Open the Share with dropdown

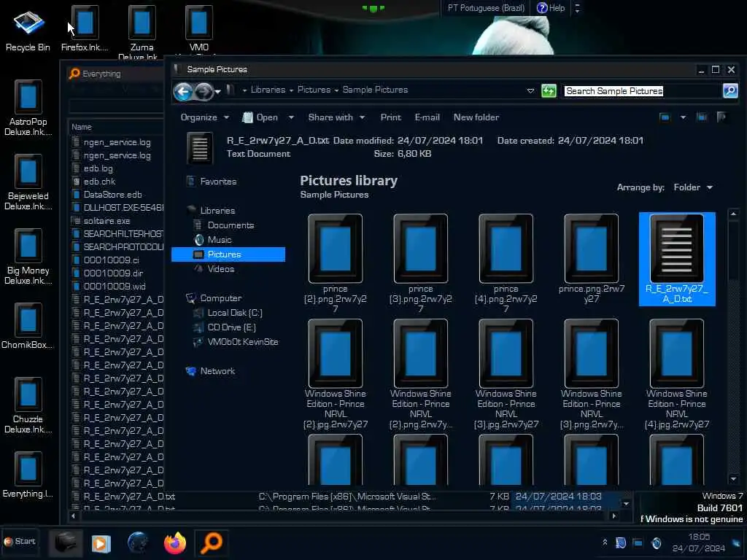pyautogui.click(x=336, y=117)
